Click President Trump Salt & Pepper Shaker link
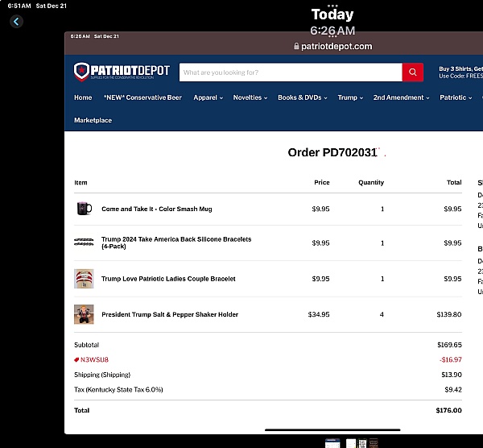The width and height of the screenshot is (483, 448). [170, 314]
